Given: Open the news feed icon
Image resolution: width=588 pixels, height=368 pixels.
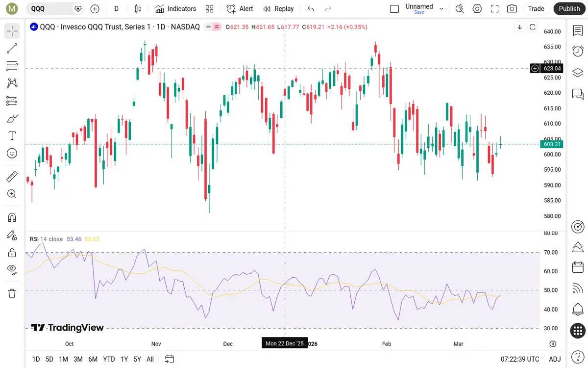Looking at the screenshot, I should click(x=578, y=289).
